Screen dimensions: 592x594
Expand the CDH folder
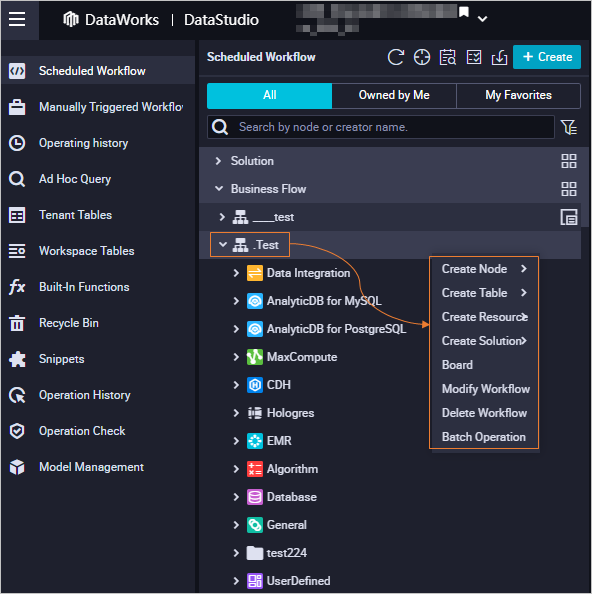(236, 385)
